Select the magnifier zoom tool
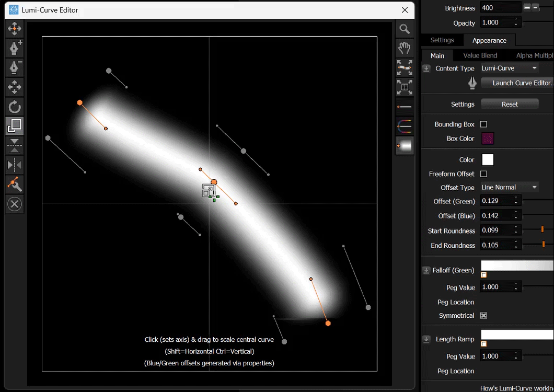The image size is (554, 392). point(405,29)
